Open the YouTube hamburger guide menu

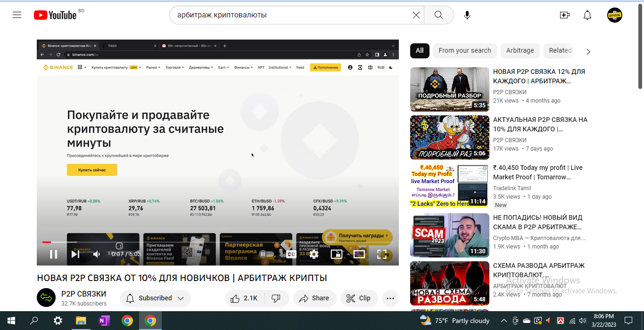(x=17, y=15)
